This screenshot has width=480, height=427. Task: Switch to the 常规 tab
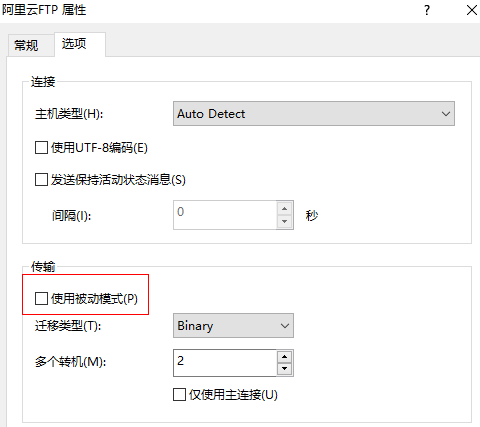(x=26, y=45)
